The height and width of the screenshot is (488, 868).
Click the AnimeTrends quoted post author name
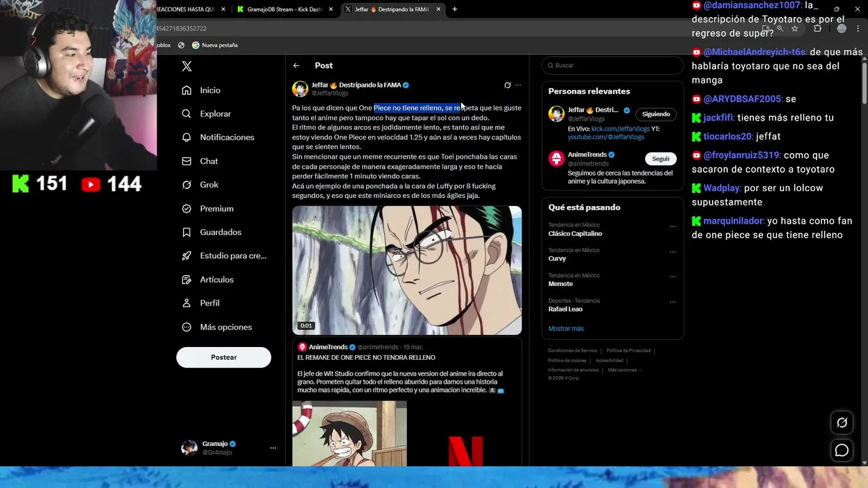[328, 347]
